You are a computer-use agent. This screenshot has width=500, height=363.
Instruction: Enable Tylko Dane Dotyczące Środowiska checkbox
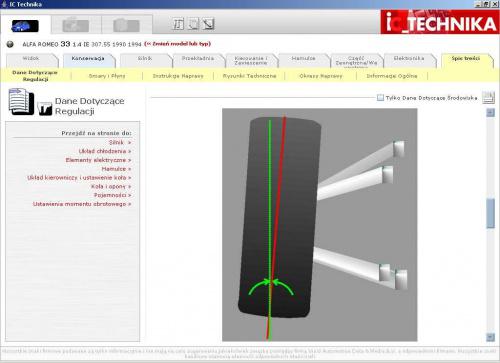point(380,97)
